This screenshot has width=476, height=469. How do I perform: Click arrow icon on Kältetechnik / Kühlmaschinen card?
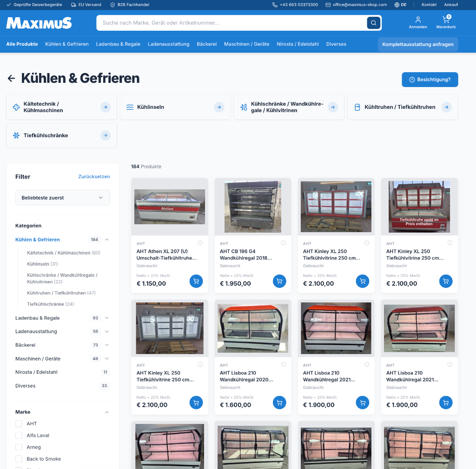pyautogui.click(x=106, y=107)
